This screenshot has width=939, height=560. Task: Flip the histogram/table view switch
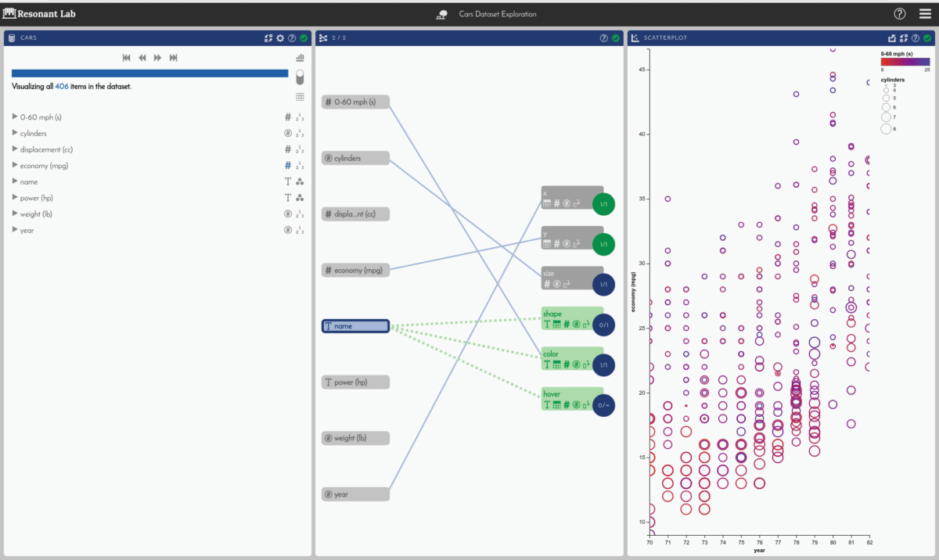tap(300, 77)
